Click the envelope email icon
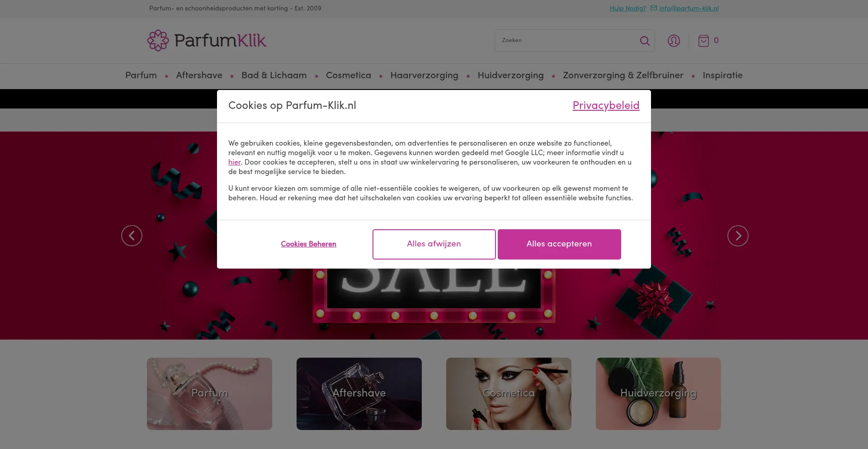Viewport: 868px width, 449px height. click(x=654, y=8)
